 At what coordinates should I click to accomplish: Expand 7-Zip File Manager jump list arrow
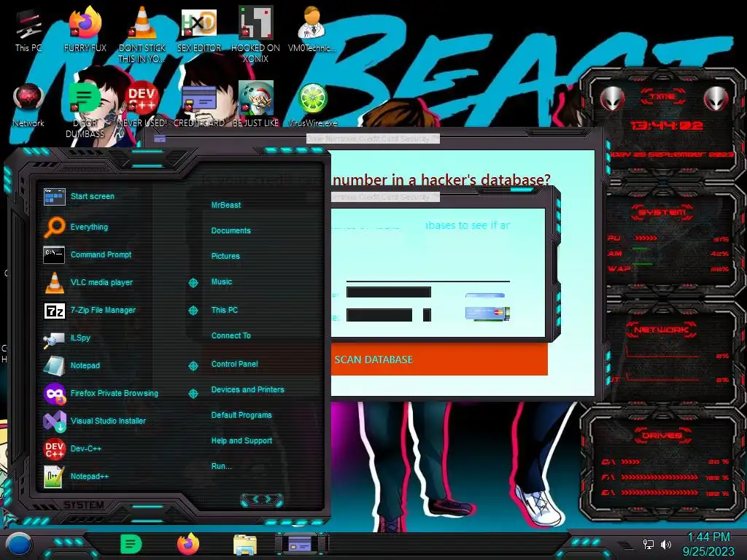pyautogui.click(x=193, y=311)
